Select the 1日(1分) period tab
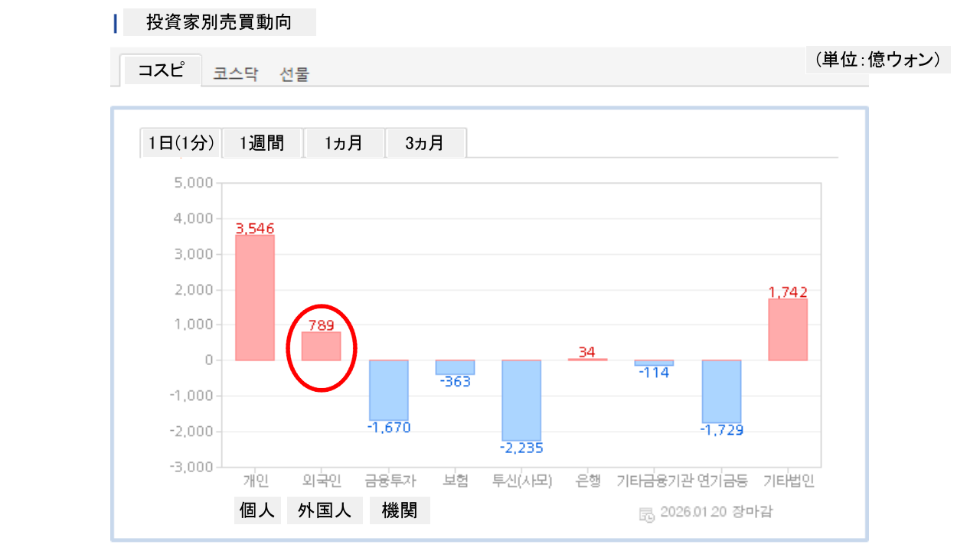 click(181, 143)
